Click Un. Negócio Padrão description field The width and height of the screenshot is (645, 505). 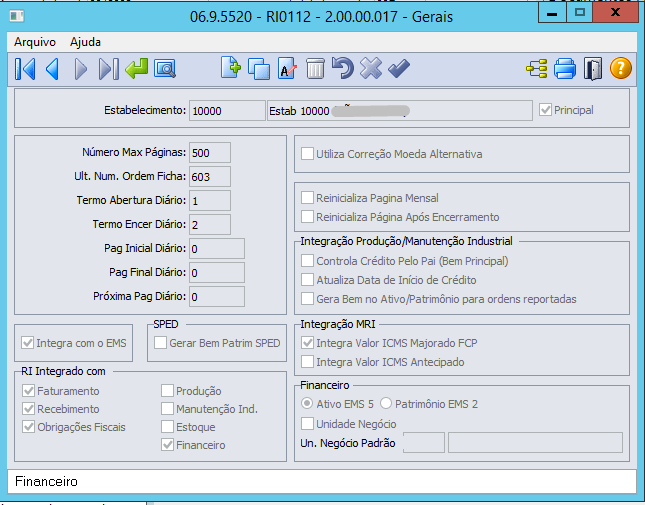(x=535, y=442)
